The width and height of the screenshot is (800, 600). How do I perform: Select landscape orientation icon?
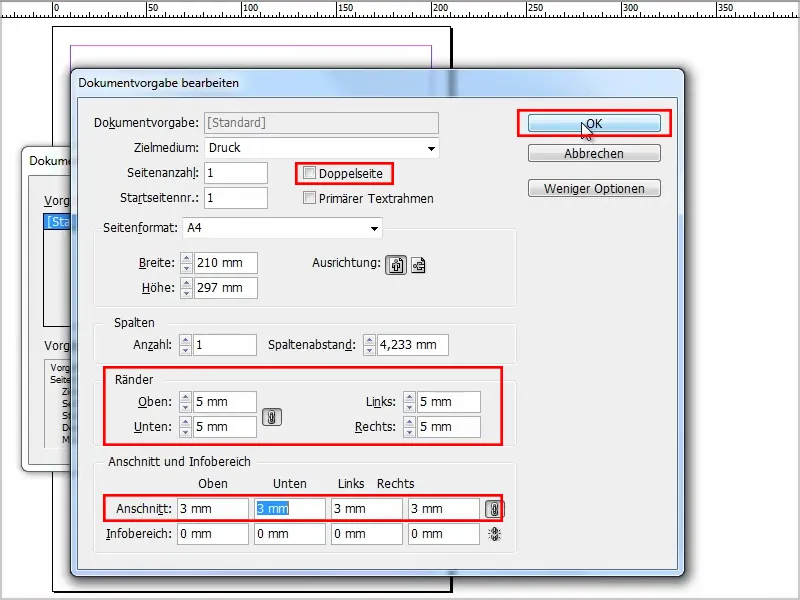tap(418, 265)
